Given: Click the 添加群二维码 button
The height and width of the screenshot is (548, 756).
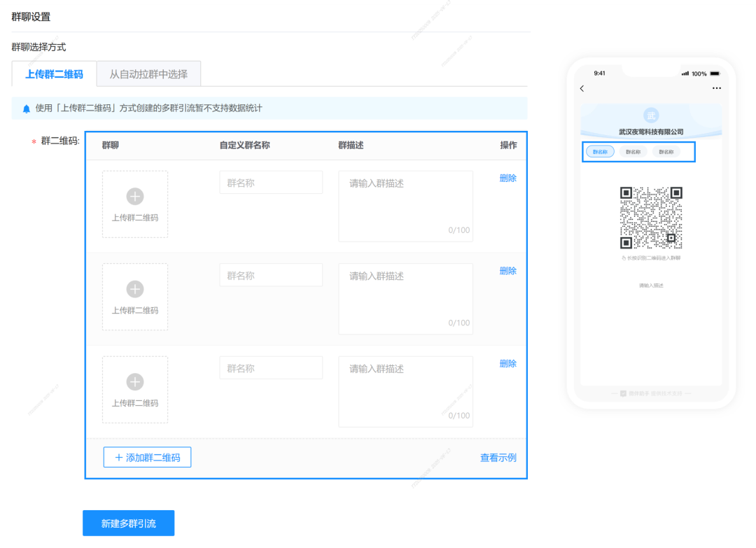Looking at the screenshot, I should coord(147,457).
